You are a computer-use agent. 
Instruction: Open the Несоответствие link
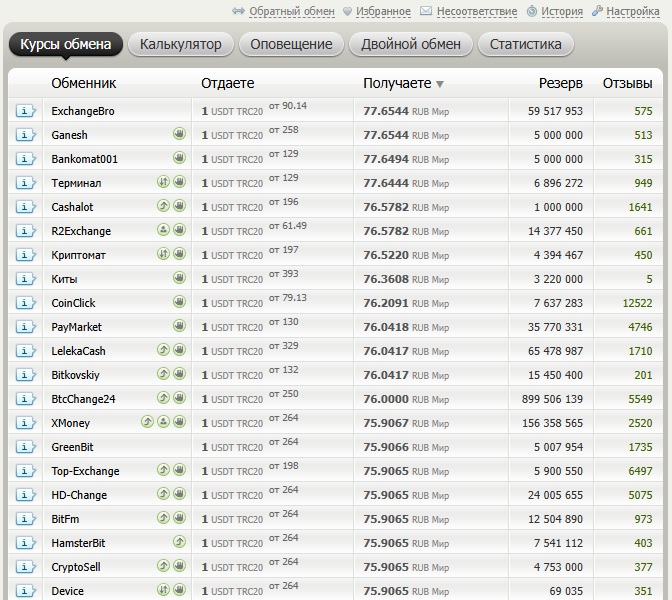tap(477, 11)
